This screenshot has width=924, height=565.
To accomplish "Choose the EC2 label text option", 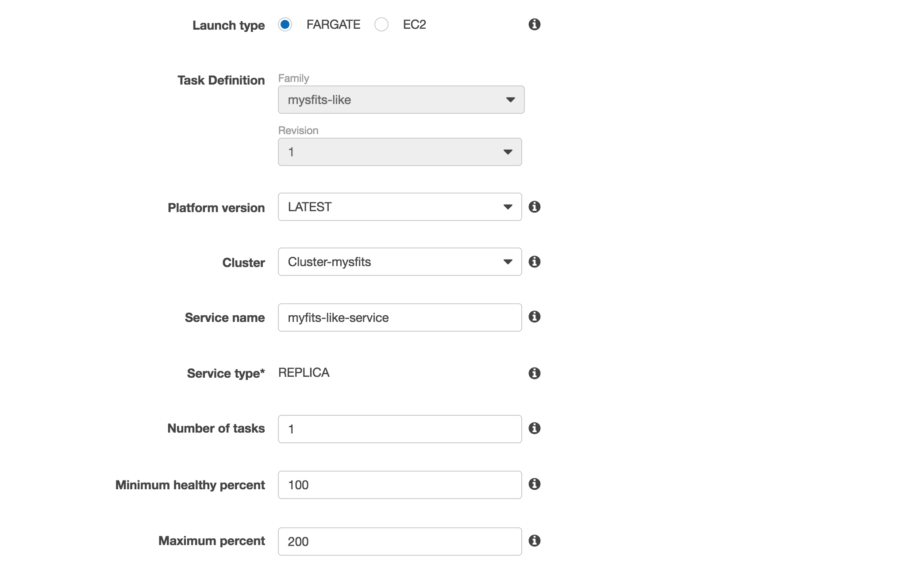I will [414, 24].
